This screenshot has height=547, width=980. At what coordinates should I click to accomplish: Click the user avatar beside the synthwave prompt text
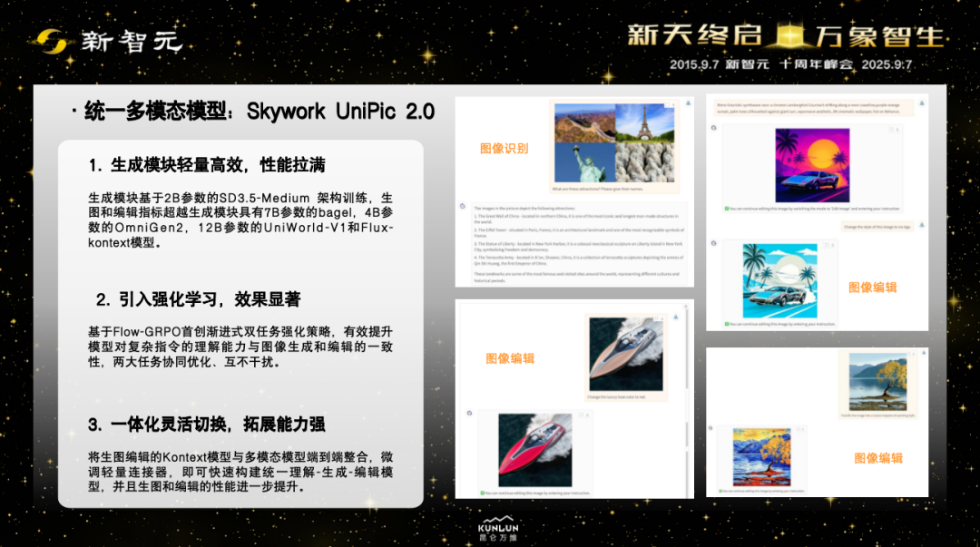[x=922, y=103]
